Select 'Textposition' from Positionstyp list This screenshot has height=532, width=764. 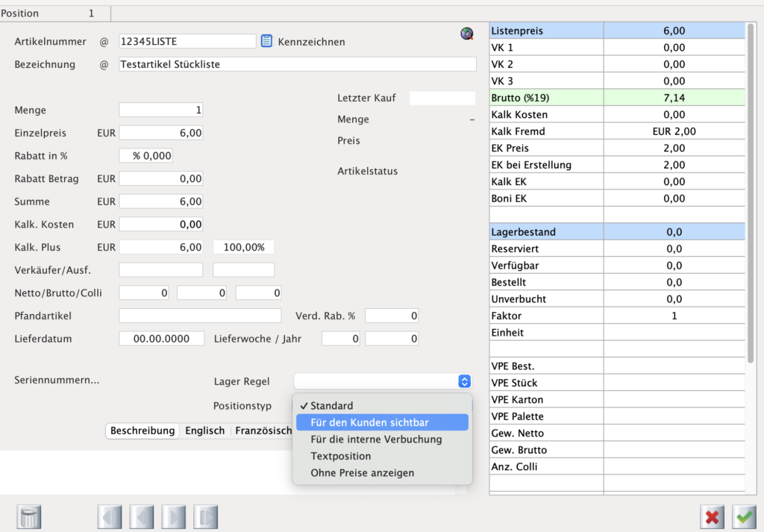340,456
